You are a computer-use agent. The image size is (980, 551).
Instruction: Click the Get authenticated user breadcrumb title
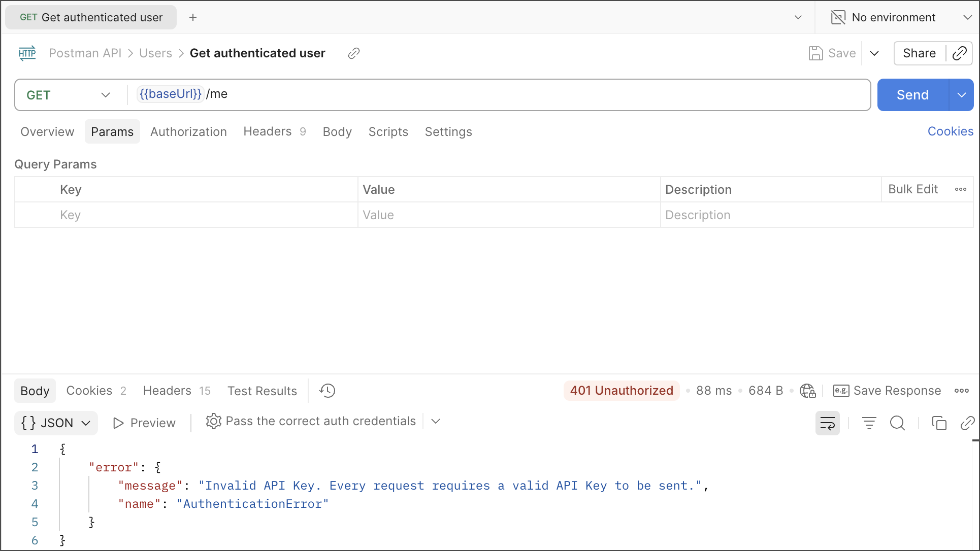point(257,53)
